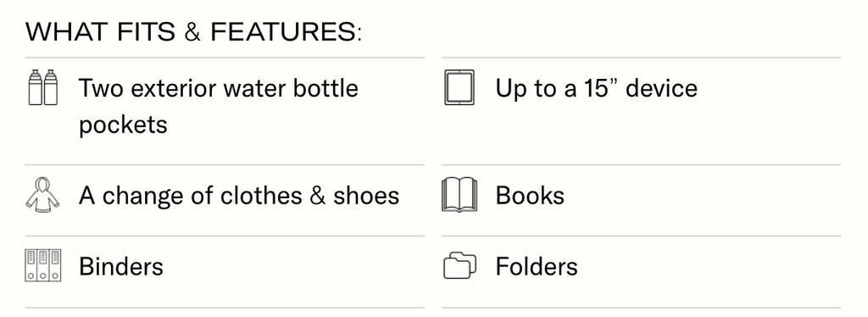Click the leftmost binder in binders icon
Image resolution: width=868 pixels, height=317 pixels.
(31, 265)
